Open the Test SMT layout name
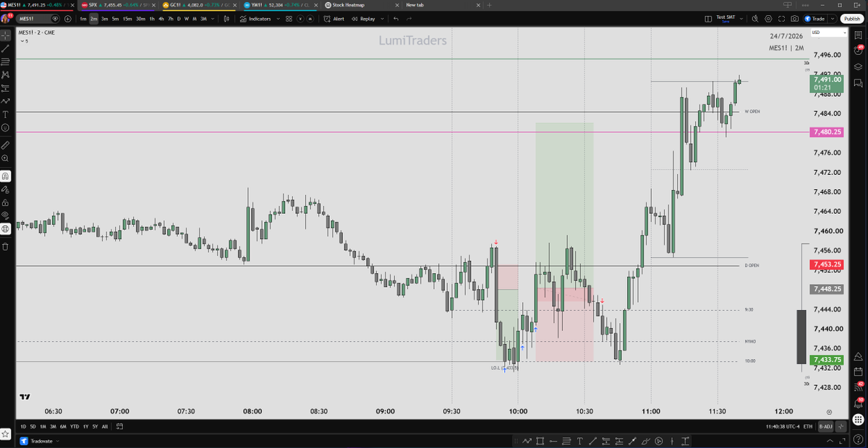Viewport: 868px width, 448px height. pyautogui.click(x=725, y=18)
